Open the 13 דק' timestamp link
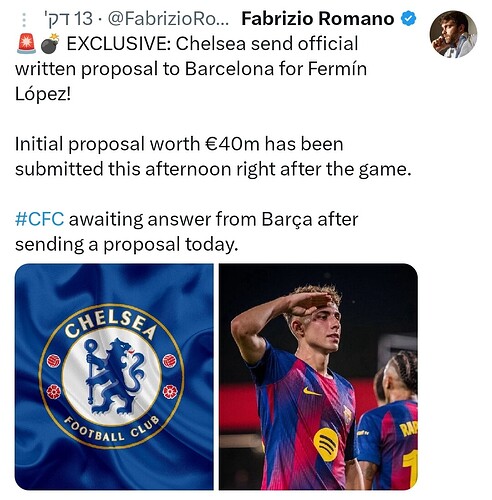 pyautogui.click(x=68, y=19)
